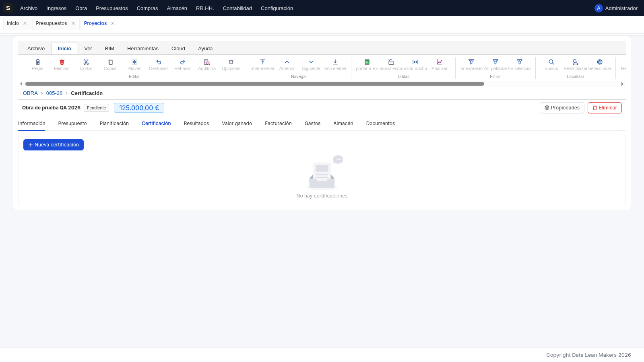This screenshot has width=644, height=362.
Task: Jump to last element navigation icon
Action: point(335,62)
